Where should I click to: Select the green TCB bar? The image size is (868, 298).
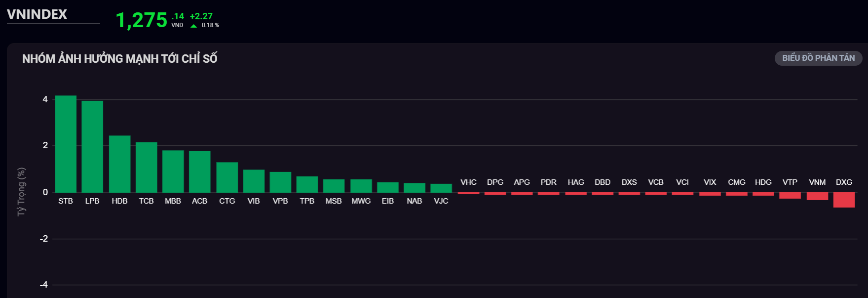(147, 167)
